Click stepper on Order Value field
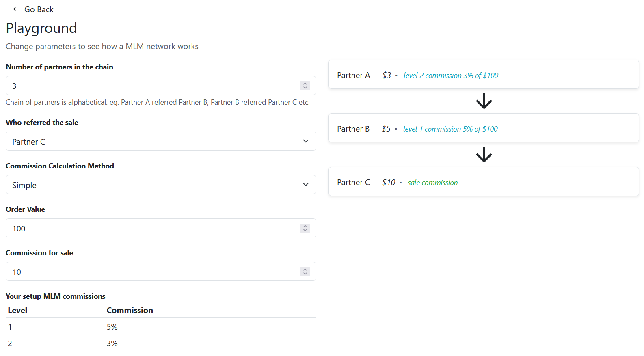Image resolution: width=644 pixels, height=356 pixels. [x=305, y=228]
